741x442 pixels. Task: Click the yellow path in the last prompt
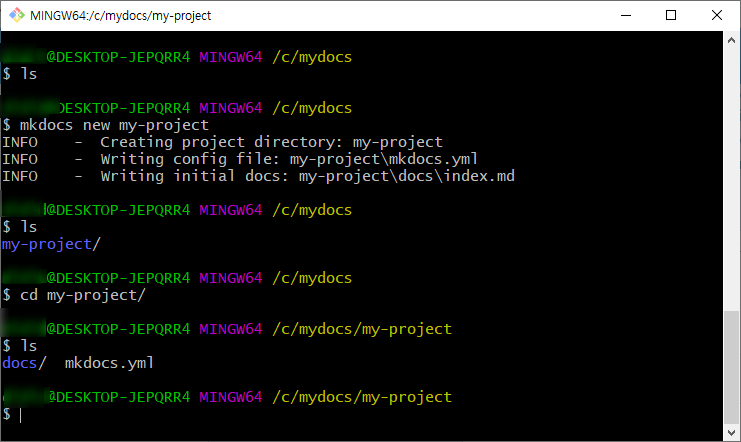point(362,397)
